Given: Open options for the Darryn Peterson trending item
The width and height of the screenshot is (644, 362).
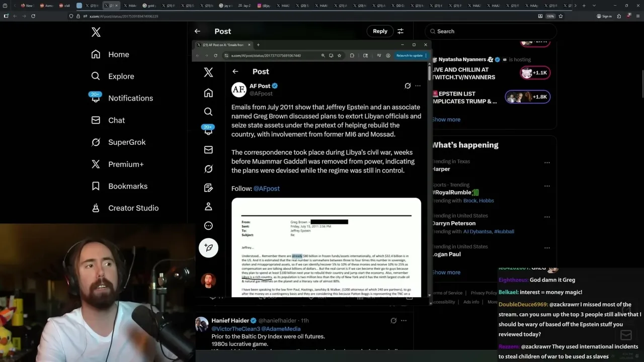Looking at the screenshot, I should click(547, 217).
